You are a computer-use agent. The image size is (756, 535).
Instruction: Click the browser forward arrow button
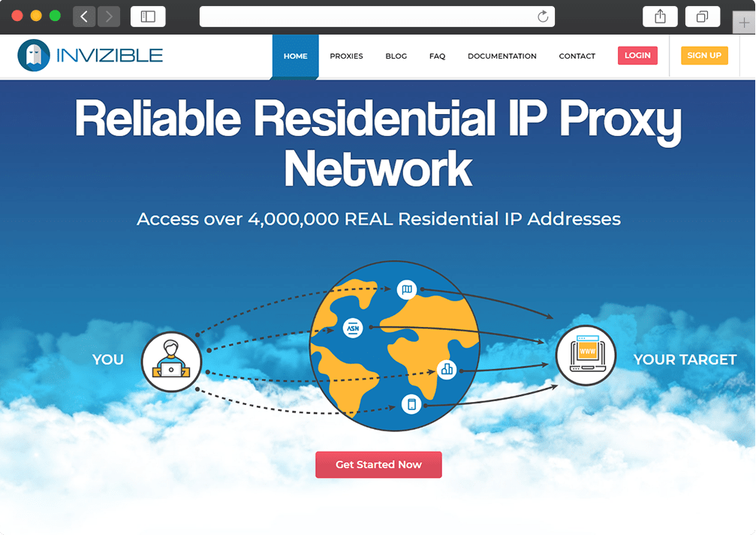(108, 17)
